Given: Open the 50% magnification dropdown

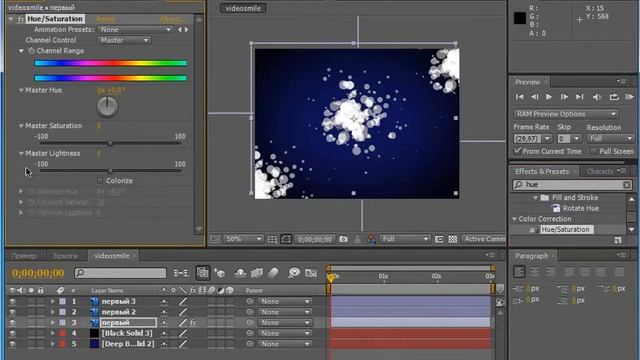Looking at the screenshot, I should 243,239.
